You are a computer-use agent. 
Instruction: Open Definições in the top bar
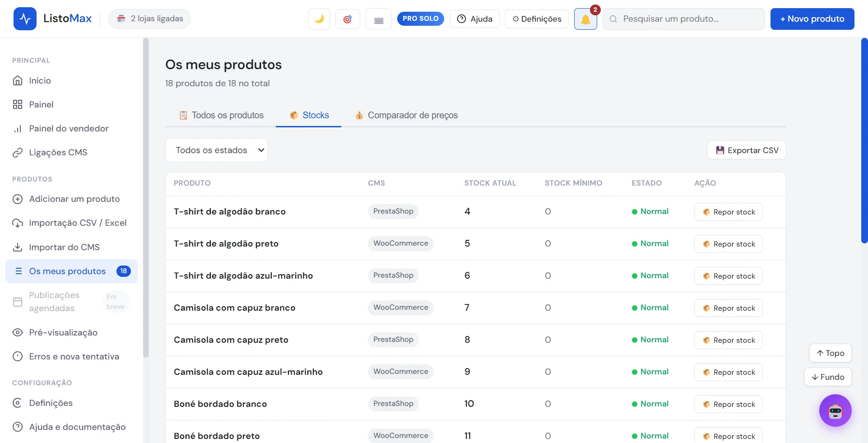click(x=537, y=19)
